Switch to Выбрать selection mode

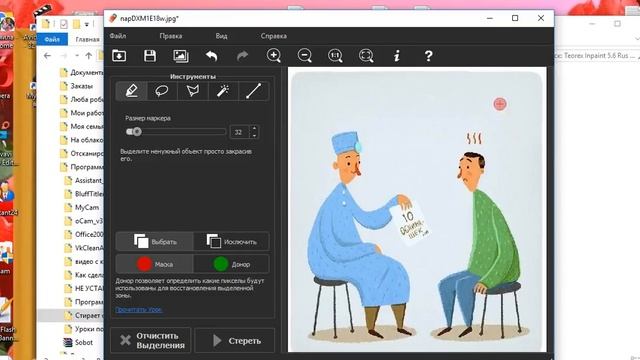pyautogui.click(x=155, y=241)
